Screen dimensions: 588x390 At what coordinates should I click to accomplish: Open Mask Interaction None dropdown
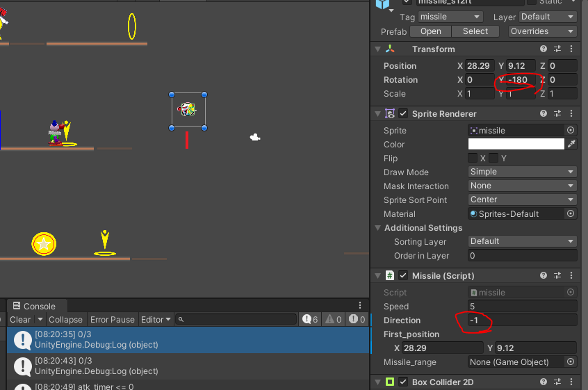tap(523, 186)
